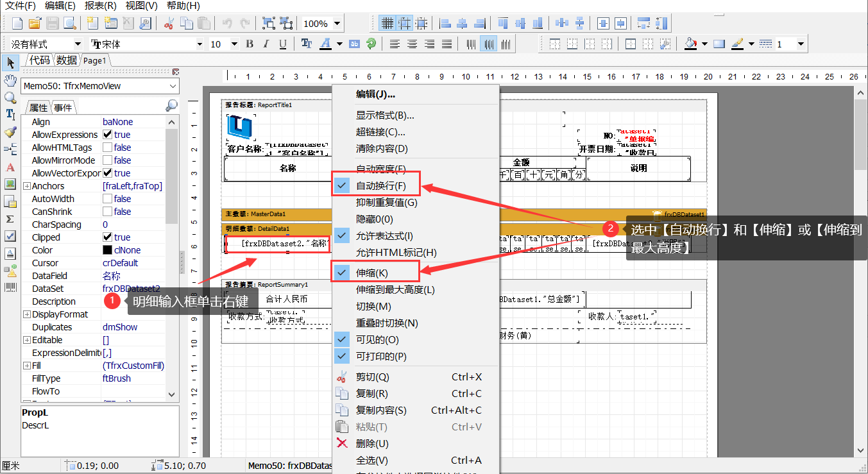Insert a system text sigma object
The image size is (868, 474).
(x=10, y=219)
